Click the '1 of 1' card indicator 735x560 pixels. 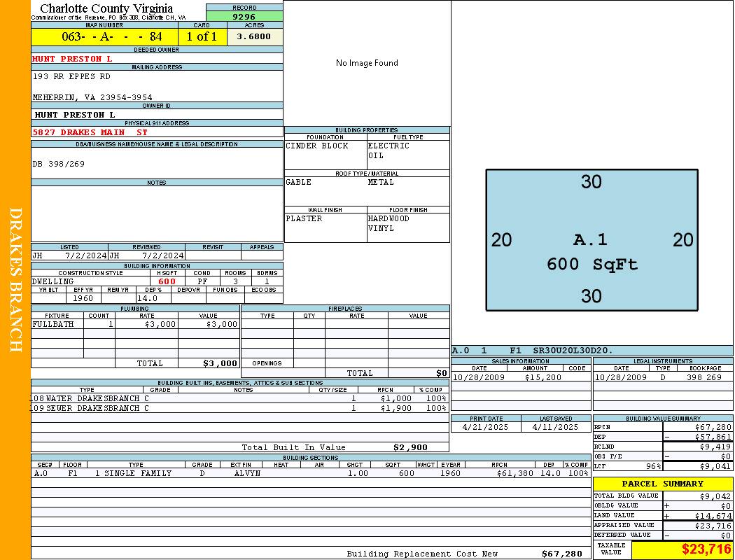[202, 36]
